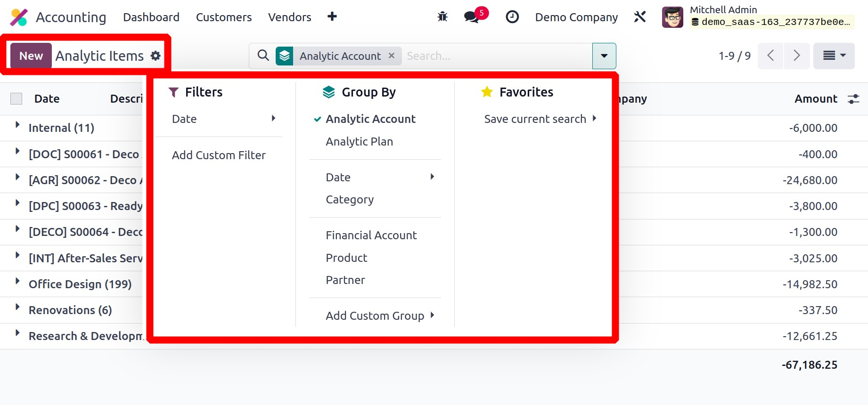
Task: Open the activities clock icon
Action: 512,17
